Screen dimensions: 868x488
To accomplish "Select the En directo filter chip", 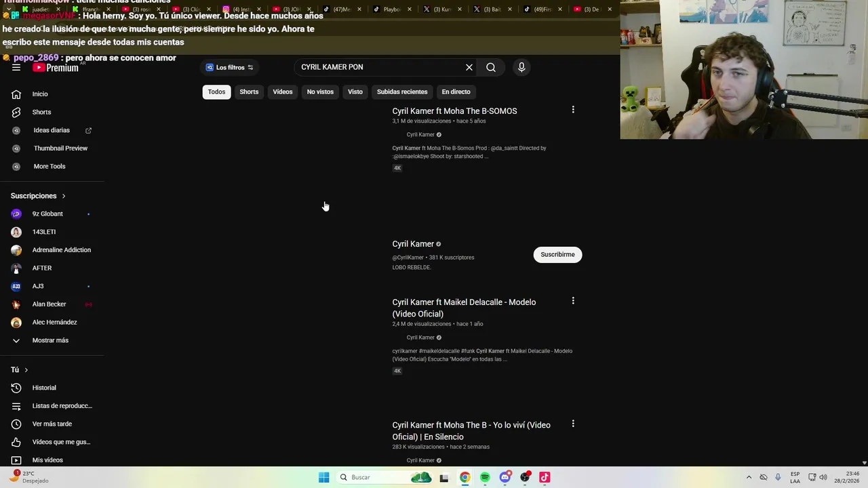I will (456, 91).
